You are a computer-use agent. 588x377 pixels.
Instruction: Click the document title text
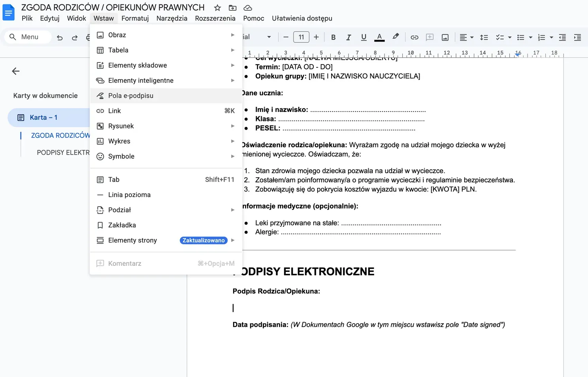pos(113,8)
